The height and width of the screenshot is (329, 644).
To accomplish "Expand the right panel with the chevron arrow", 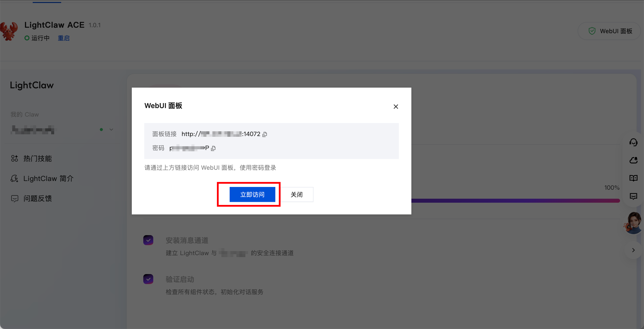I will [x=633, y=250].
